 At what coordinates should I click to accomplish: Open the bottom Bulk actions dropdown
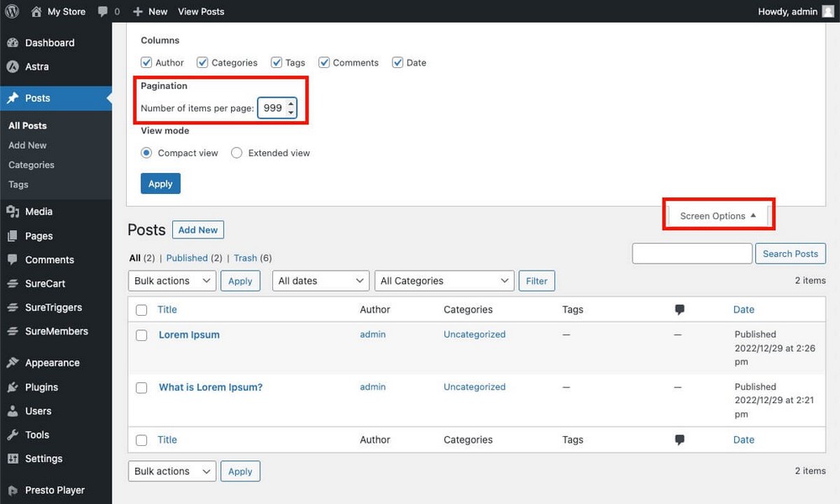172,471
